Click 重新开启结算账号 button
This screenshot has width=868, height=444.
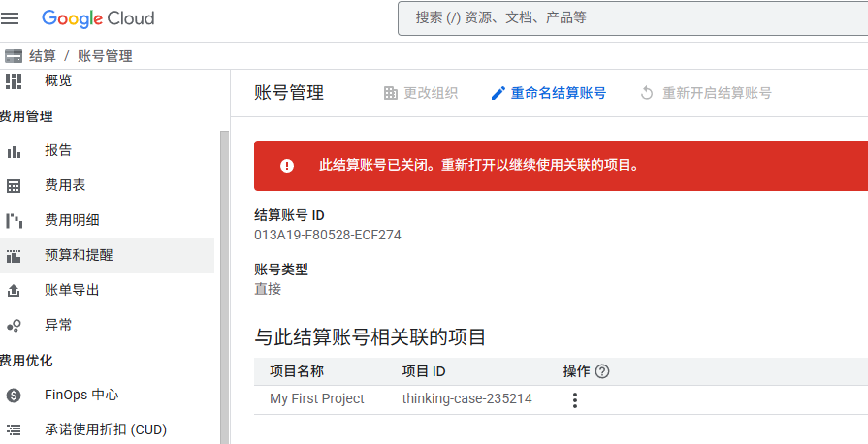[x=706, y=93]
